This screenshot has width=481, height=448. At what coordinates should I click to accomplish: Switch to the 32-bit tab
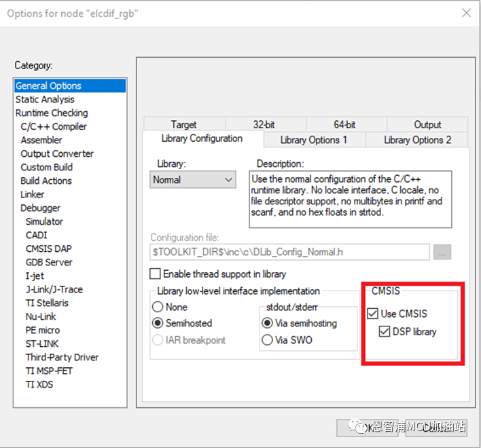264,124
